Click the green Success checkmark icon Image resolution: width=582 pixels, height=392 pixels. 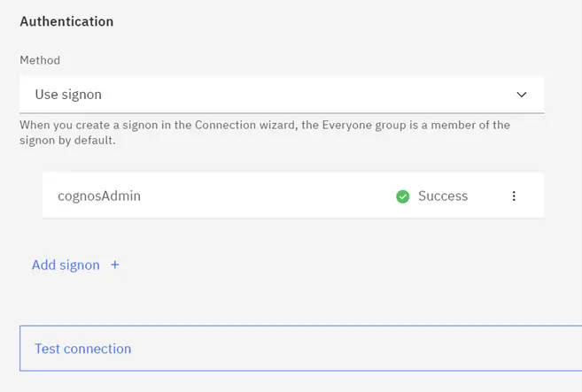pyautogui.click(x=403, y=196)
